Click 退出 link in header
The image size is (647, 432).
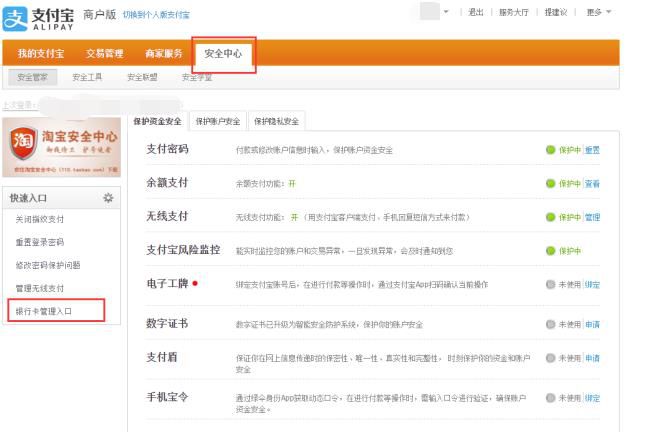coord(476,12)
